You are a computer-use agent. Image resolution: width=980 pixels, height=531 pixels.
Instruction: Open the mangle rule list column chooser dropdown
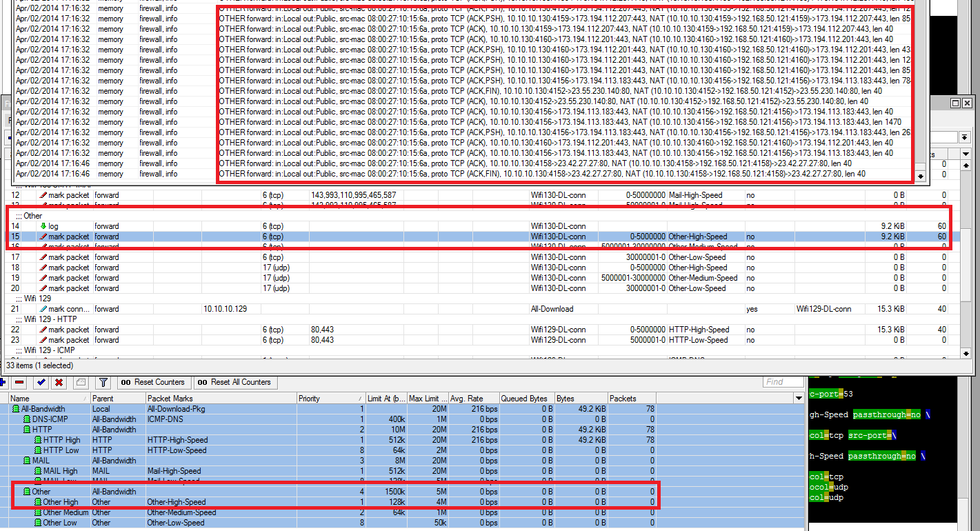965,154
